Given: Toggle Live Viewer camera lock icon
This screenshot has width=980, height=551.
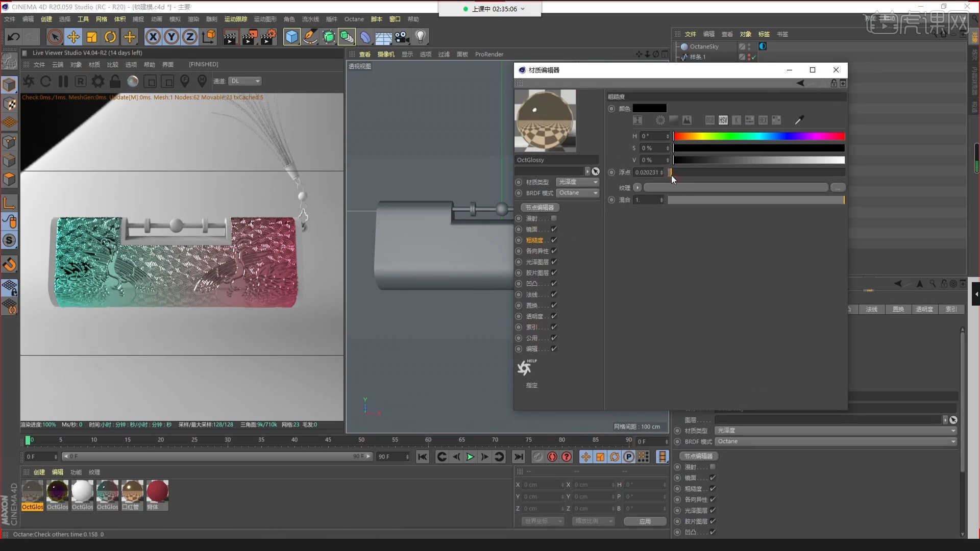Looking at the screenshot, I should 115,81.
